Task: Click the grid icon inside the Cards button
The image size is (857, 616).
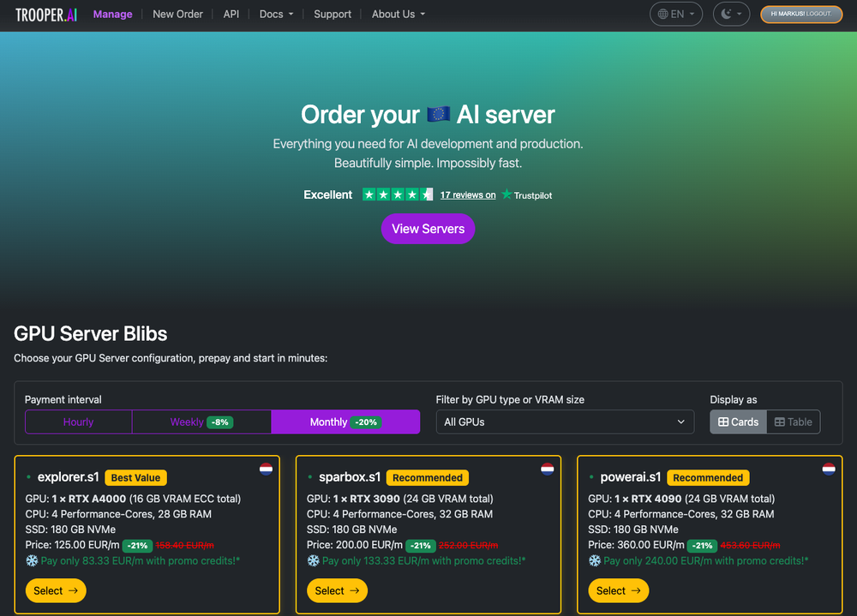Action: point(722,422)
